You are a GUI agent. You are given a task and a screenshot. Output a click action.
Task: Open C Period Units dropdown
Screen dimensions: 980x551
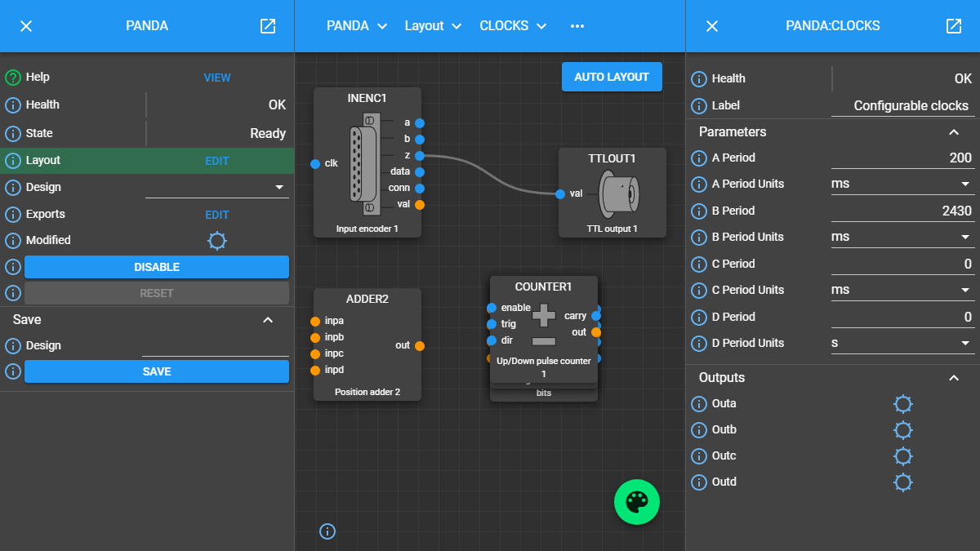coord(903,291)
